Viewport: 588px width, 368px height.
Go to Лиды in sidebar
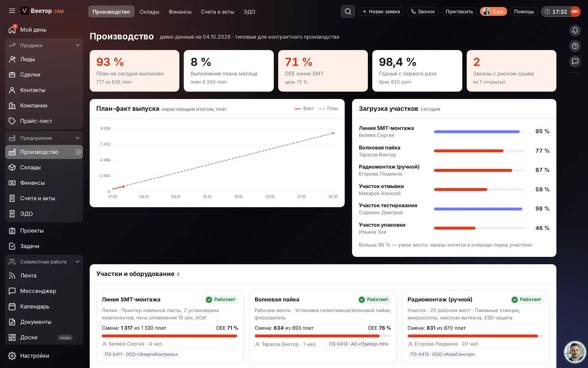44,59
